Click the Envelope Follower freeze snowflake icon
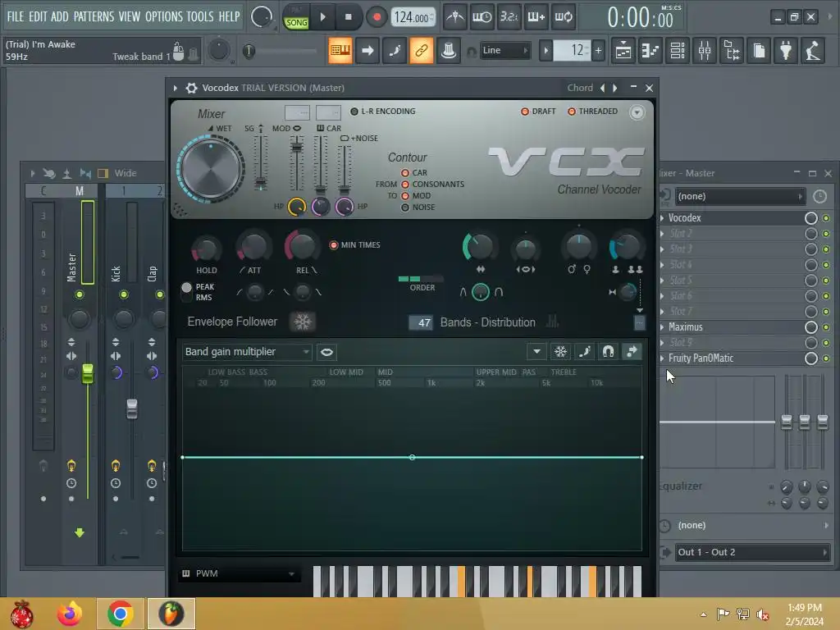Screen dimensions: 840x630 303,322
